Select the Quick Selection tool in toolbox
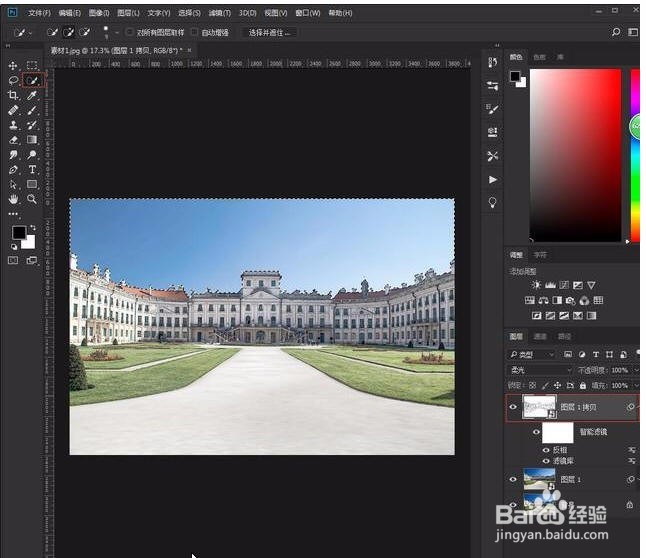The height and width of the screenshot is (558, 646). click(32, 80)
